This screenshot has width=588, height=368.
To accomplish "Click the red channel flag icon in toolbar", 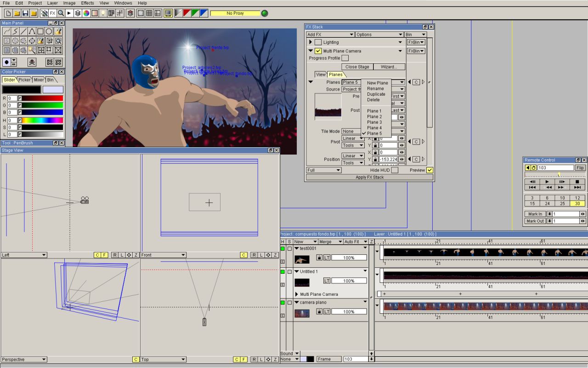I will 186,13.
